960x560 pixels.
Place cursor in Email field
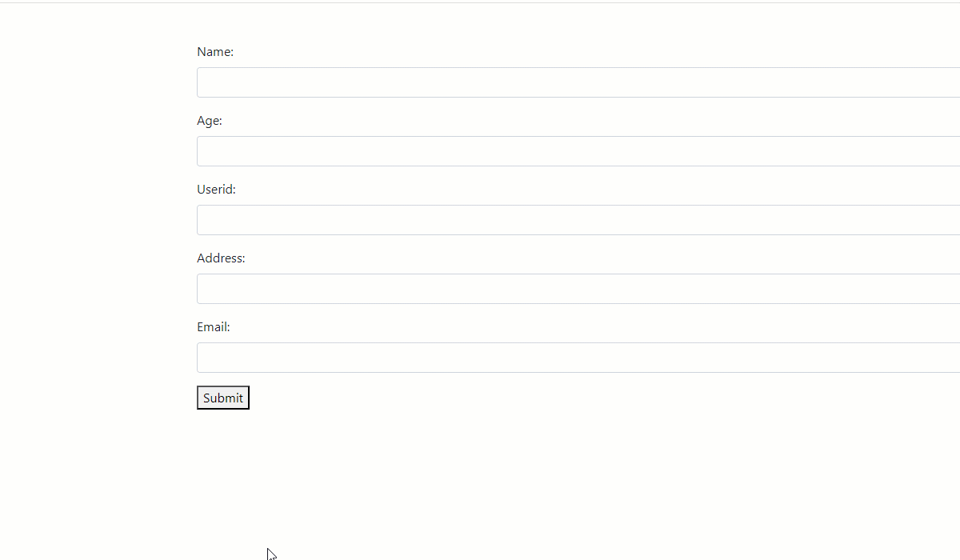coord(578,358)
